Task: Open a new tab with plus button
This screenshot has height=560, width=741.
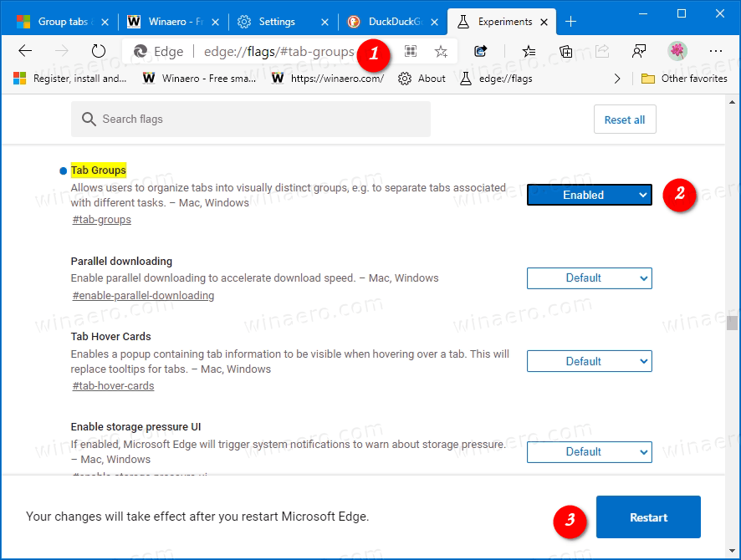Action: coord(571,22)
